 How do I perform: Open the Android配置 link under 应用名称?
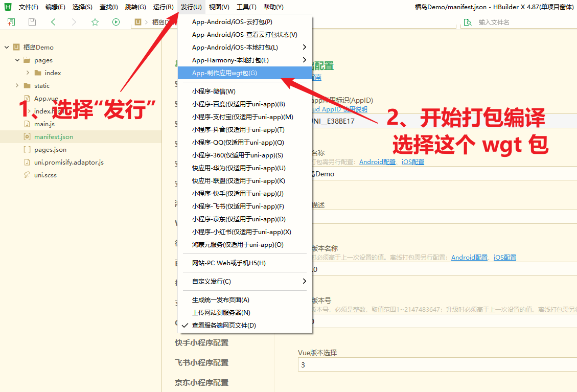point(377,162)
